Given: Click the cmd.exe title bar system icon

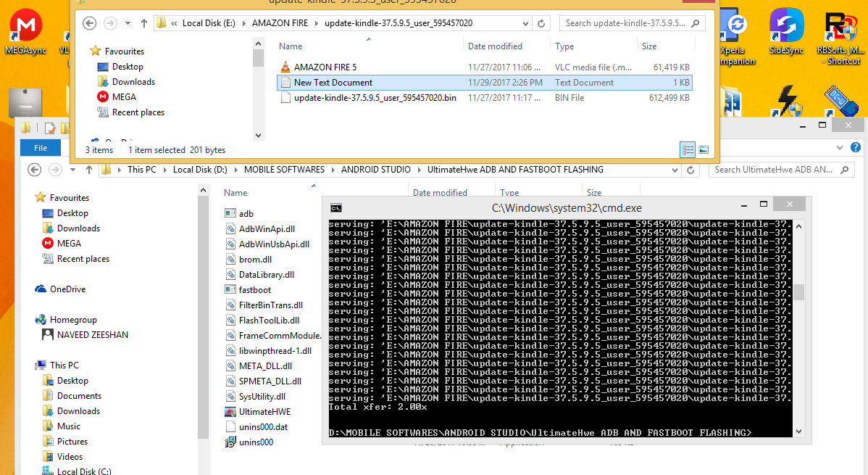Looking at the screenshot, I should 336,208.
